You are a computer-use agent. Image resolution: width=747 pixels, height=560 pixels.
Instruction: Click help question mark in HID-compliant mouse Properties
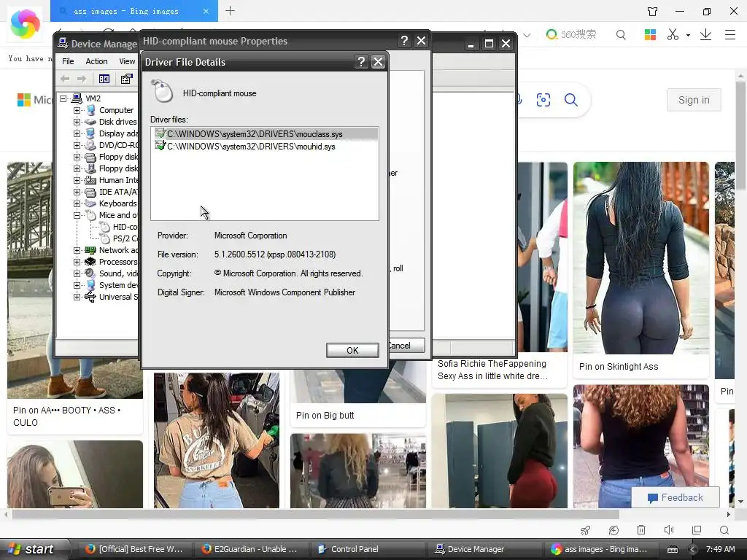[404, 41]
